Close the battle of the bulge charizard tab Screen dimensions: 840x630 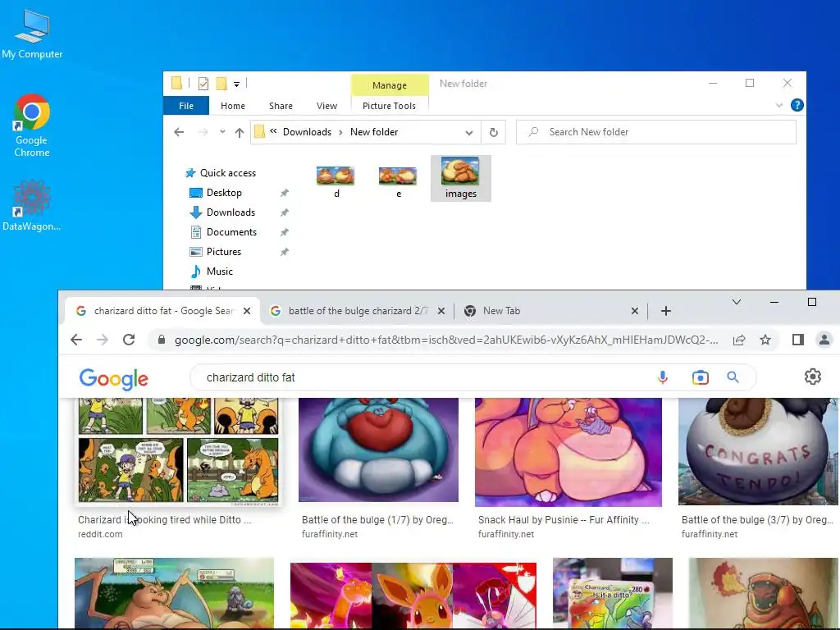click(441, 311)
